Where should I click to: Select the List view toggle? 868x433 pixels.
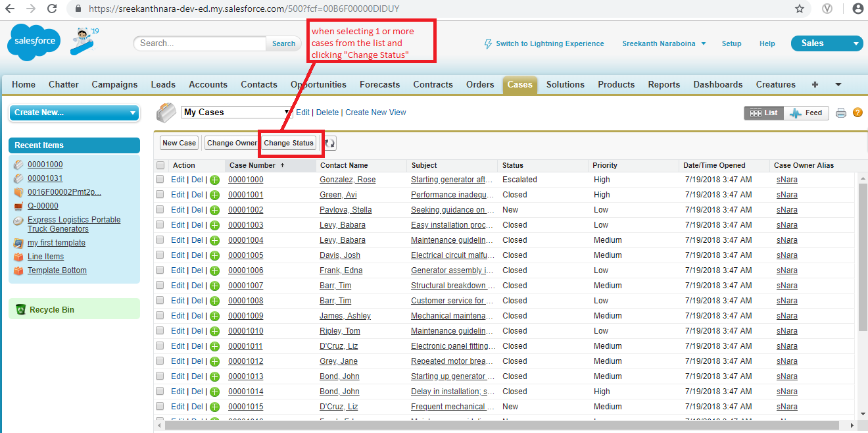(763, 113)
